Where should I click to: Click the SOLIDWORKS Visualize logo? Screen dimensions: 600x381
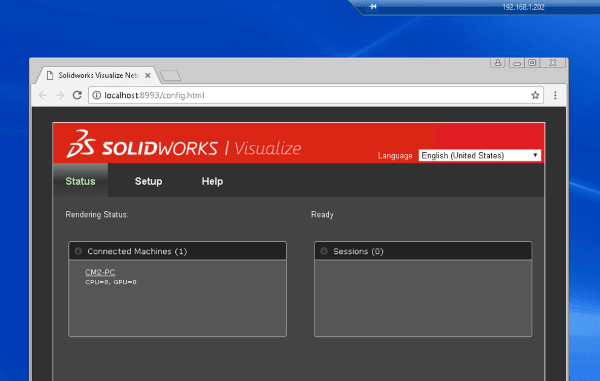click(x=184, y=144)
